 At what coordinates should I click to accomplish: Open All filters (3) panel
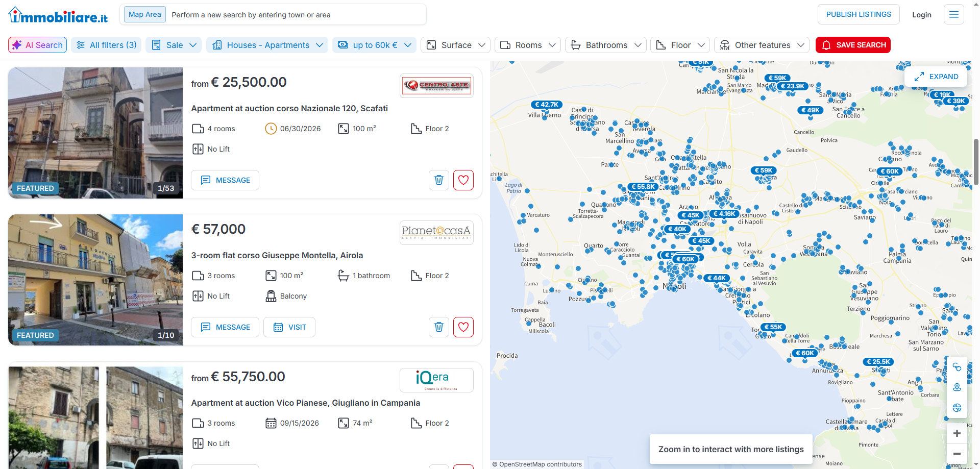[x=106, y=45]
